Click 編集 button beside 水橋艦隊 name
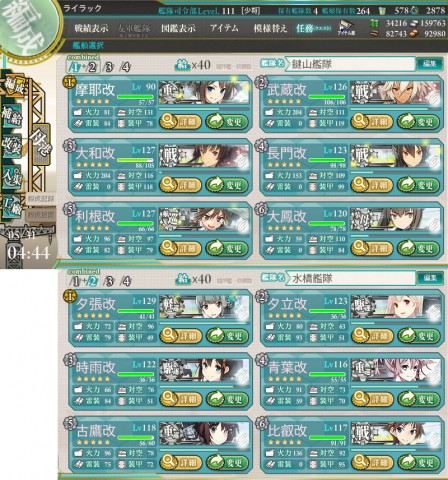448x480 pixels. pyautogui.click(x=430, y=278)
